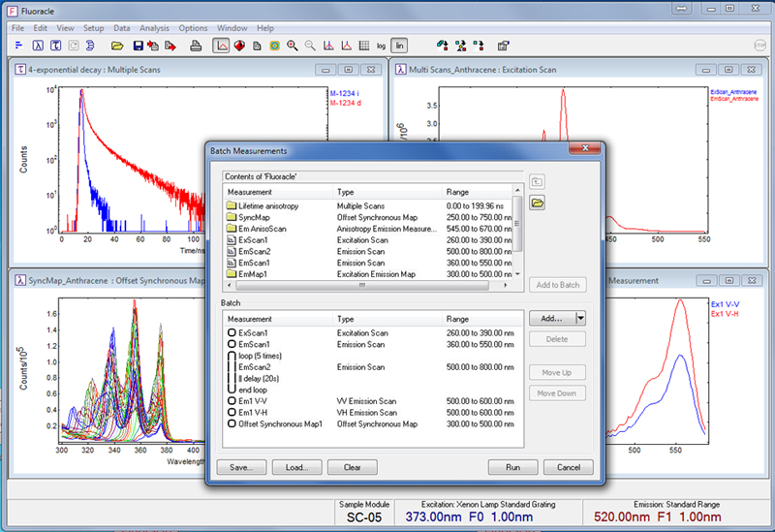The image size is (775, 532).
Task: Click the blue save disk icon
Action: click(139, 46)
